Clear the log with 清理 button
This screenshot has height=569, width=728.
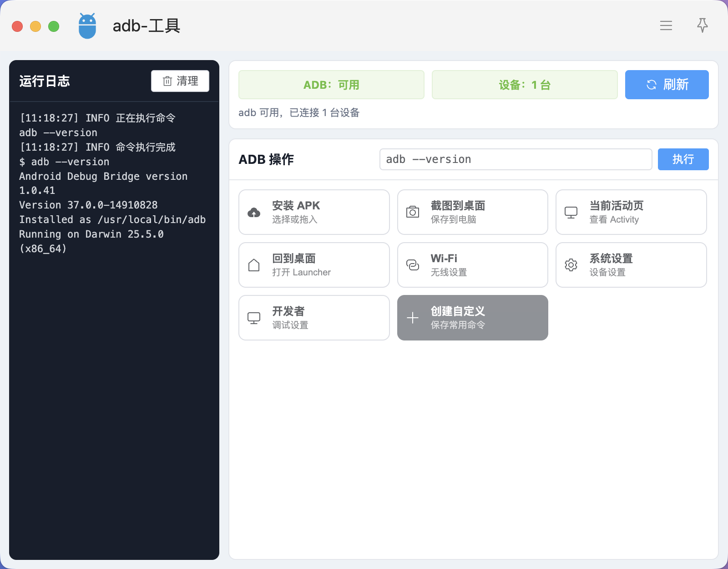click(x=180, y=81)
